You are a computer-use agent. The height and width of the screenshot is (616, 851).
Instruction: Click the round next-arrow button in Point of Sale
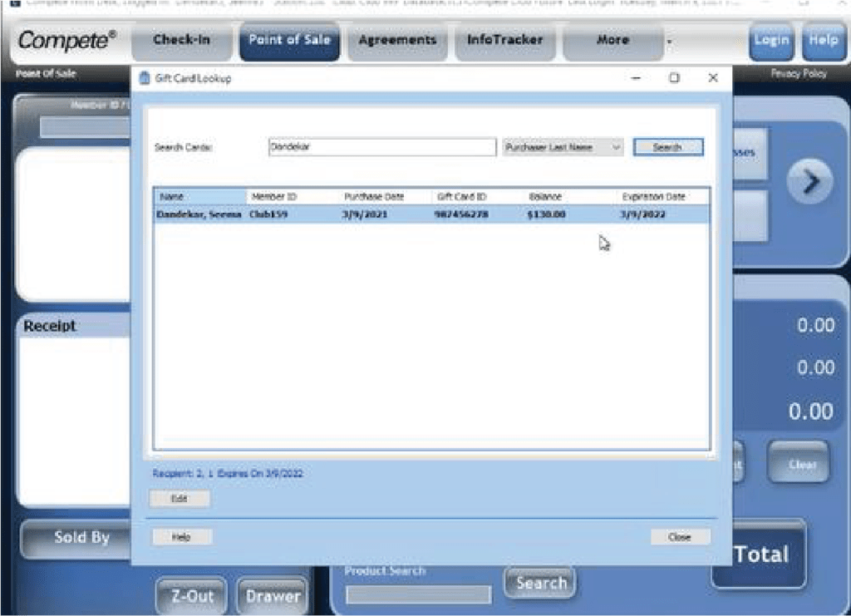[x=809, y=181]
